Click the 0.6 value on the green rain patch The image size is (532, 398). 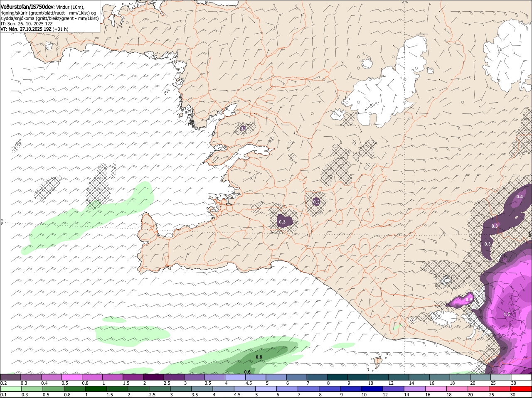tap(247, 372)
